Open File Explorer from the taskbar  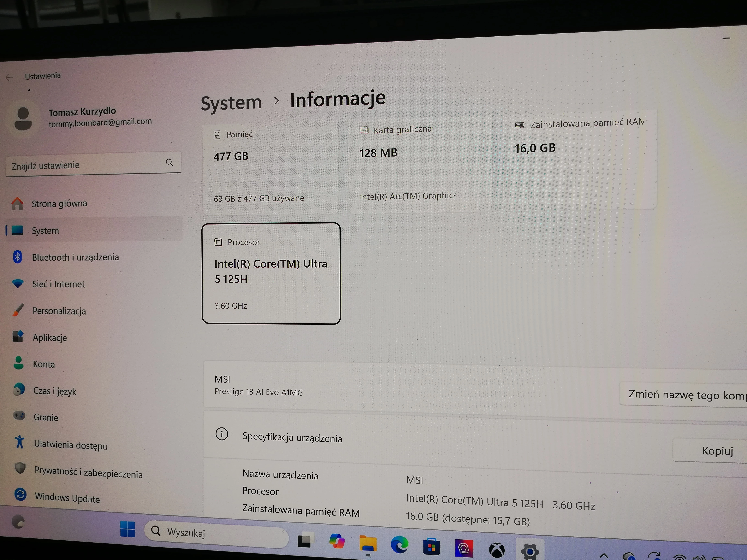(x=368, y=543)
